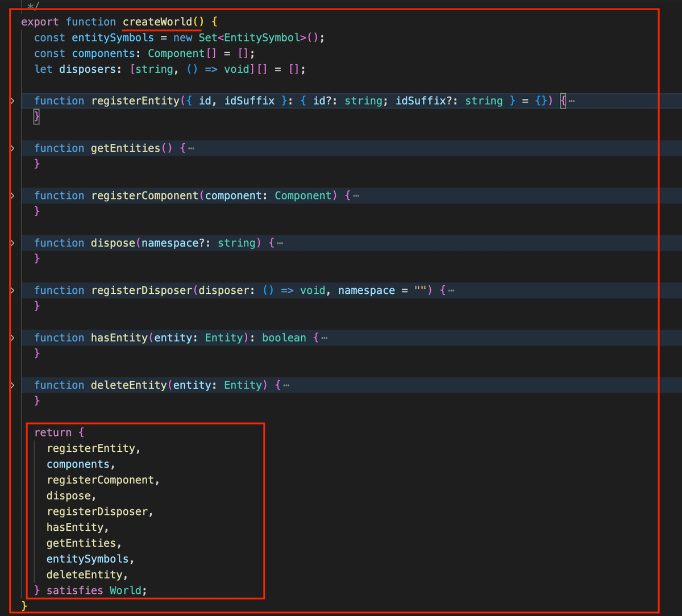Click the idSuffix parameter in registerEntity

point(249,101)
